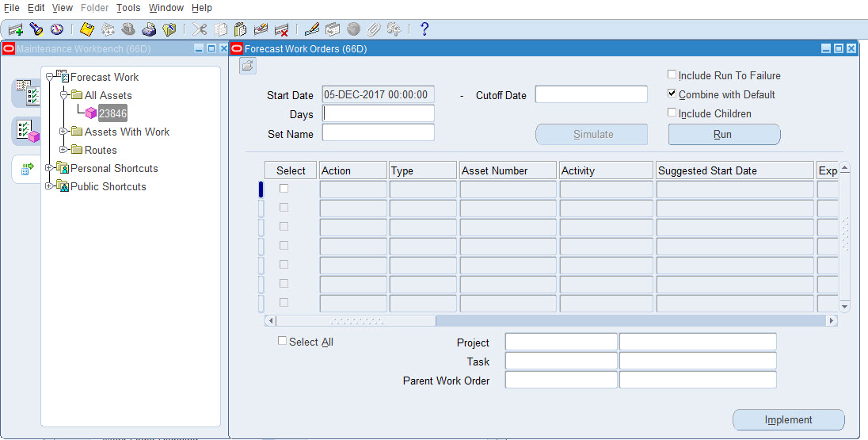
Task: Click the Delete record red X icon
Action: [281, 29]
